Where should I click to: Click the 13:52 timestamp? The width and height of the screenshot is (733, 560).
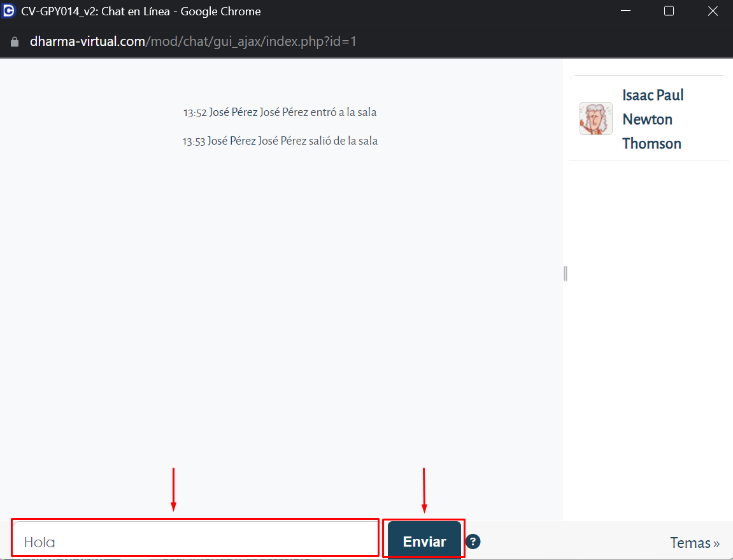pyautogui.click(x=194, y=113)
